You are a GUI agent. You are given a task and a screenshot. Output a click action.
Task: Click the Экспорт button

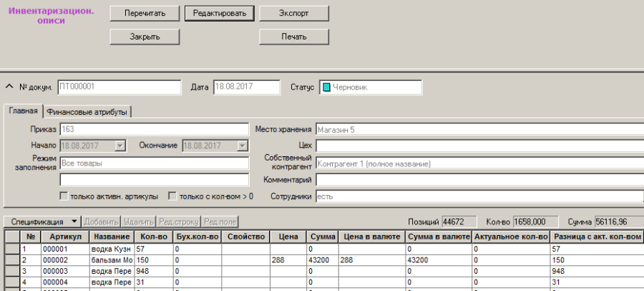tap(294, 13)
